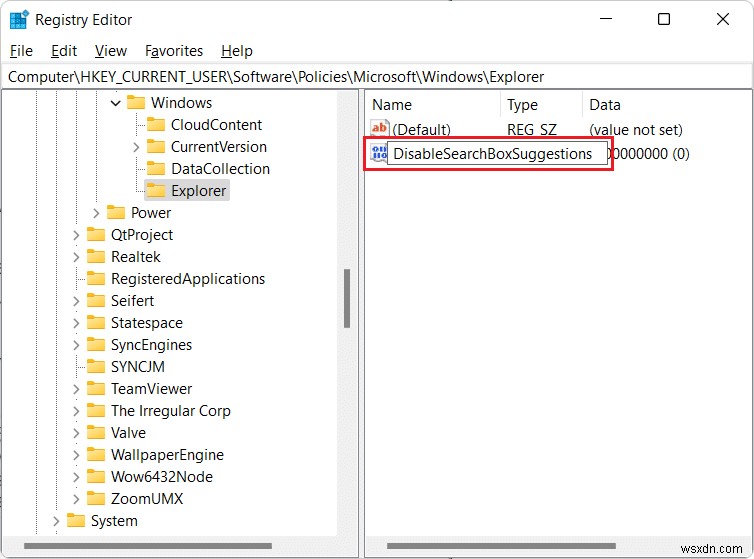Screen dimensions: 754x559
Task: Open the View menu
Action: 111,51
